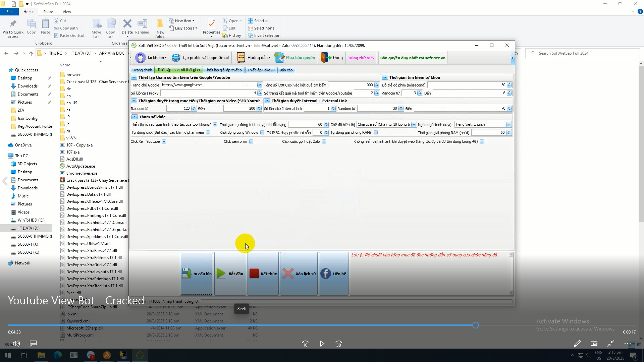The height and width of the screenshot is (362, 644).
Task: Click Mua bản quyền shopping cart icon
Action: (279, 58)
